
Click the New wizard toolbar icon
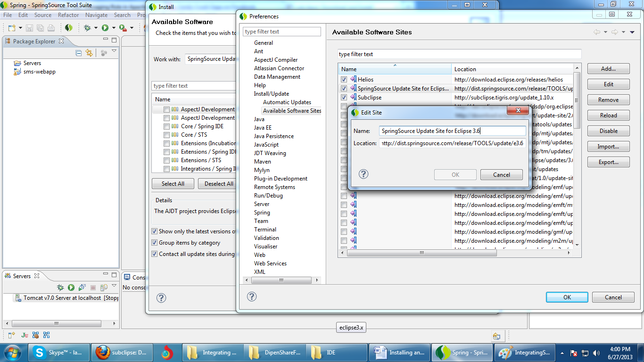(12, 28)
